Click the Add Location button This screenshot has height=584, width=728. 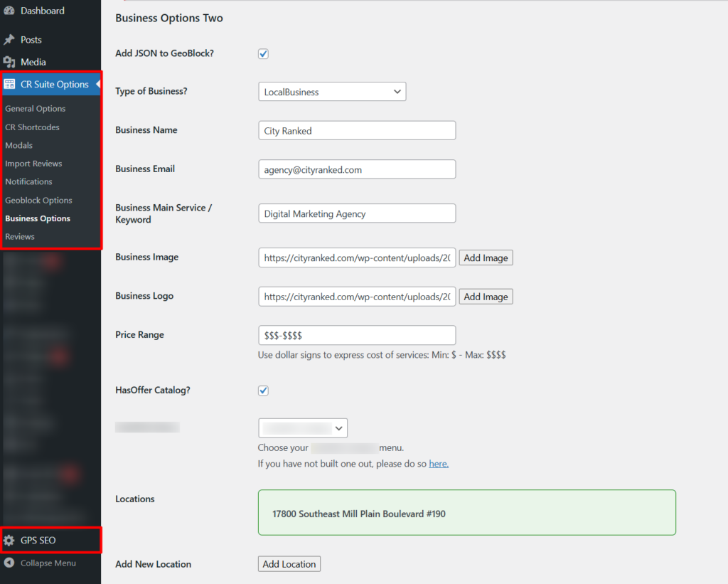click(289, 564)
